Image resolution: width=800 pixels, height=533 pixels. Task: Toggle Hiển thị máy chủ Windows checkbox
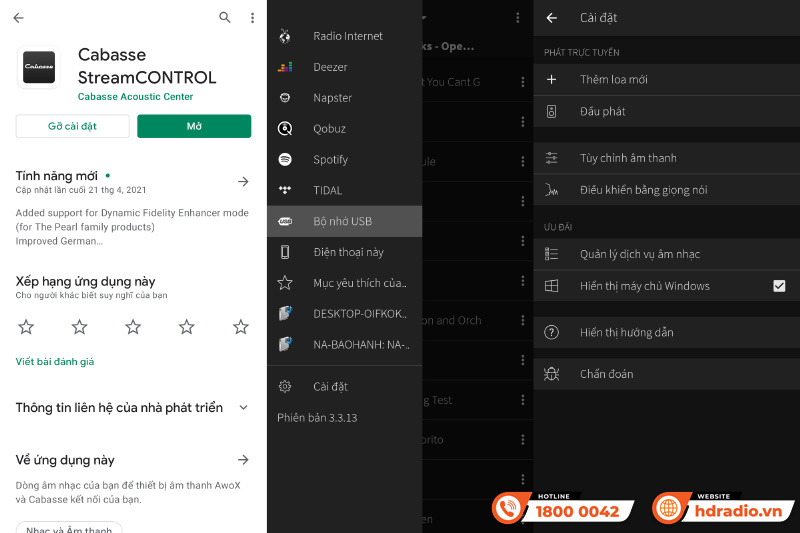pos(779,286)
